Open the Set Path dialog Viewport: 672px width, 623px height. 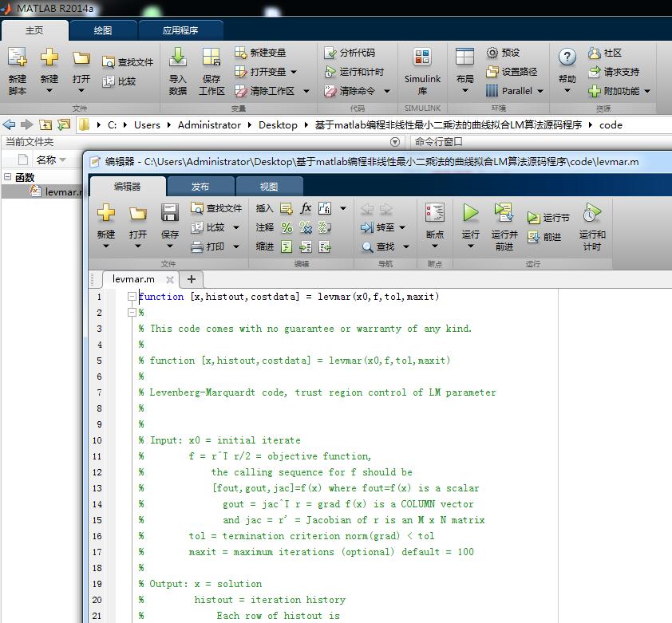point(512,72)
